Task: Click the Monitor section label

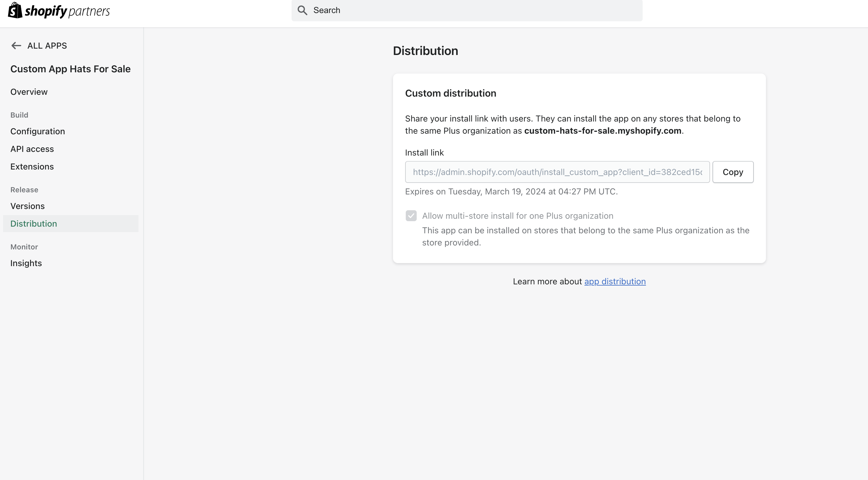Action: tap(24, 247)
